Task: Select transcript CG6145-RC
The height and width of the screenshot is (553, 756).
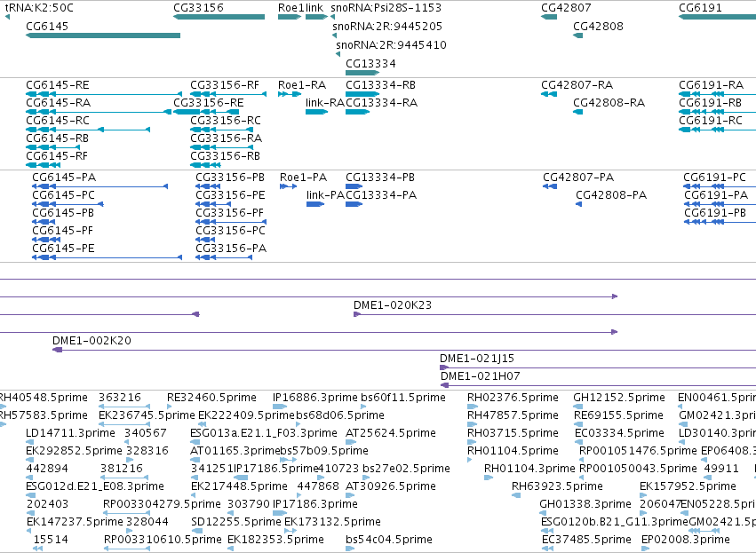Action: (x=88, y=130)
